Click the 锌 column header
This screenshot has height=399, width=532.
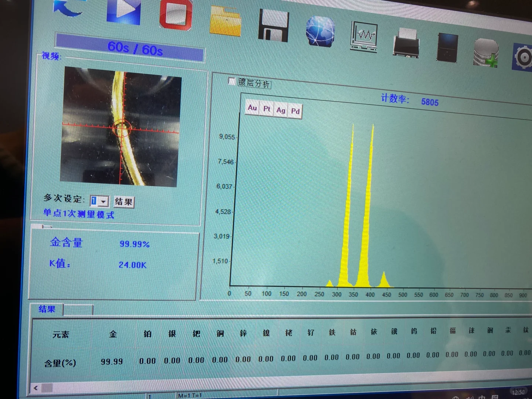pos(243,333)
